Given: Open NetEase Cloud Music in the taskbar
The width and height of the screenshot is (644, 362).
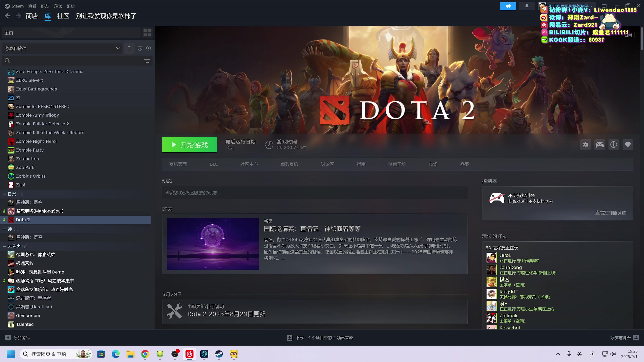Looking at the screenshot, I should pyautogui.click(x=189, y=354).
